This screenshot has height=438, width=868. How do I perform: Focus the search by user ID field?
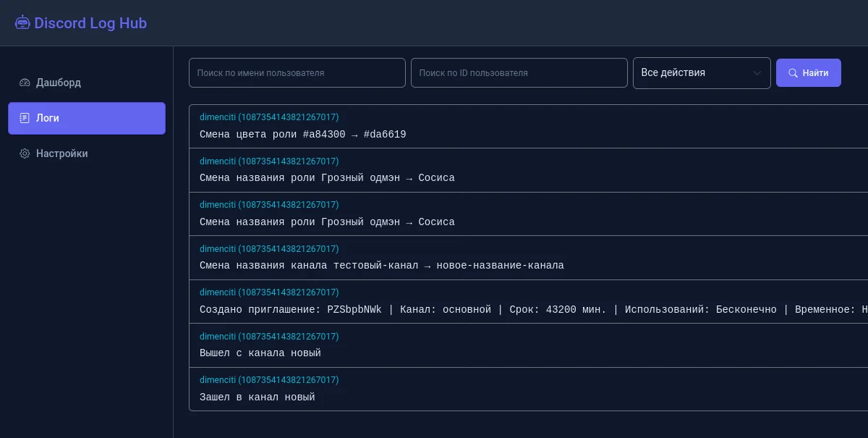coord(519,73)
